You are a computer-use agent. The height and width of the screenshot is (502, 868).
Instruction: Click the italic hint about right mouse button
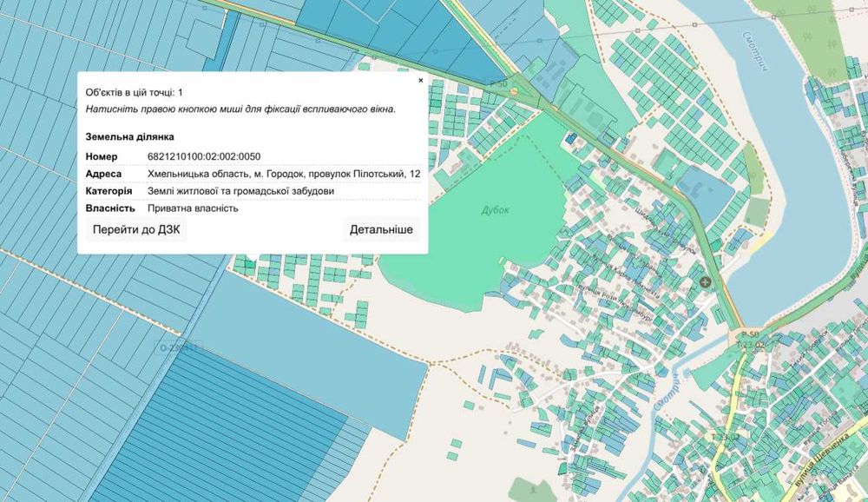tap(240, 109)
